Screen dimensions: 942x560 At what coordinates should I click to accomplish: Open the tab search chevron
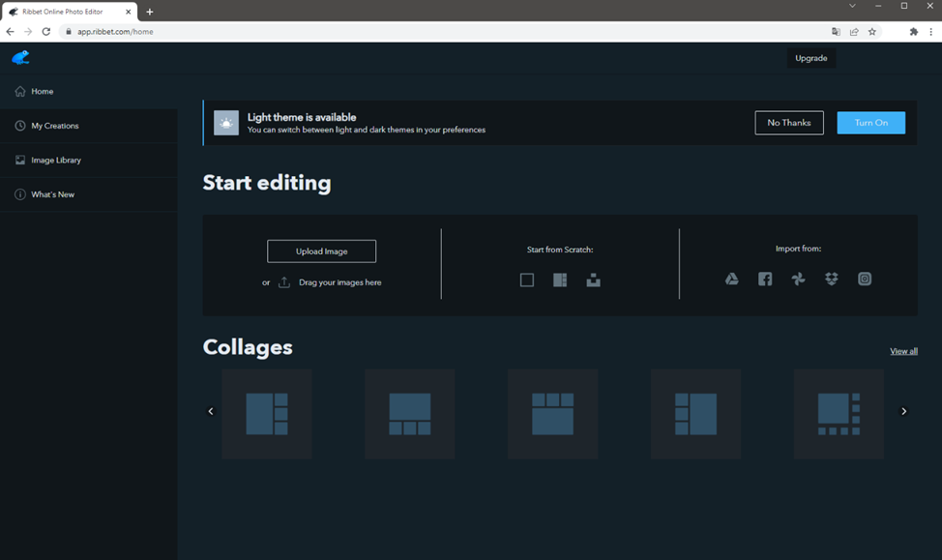tap(852, 6)
